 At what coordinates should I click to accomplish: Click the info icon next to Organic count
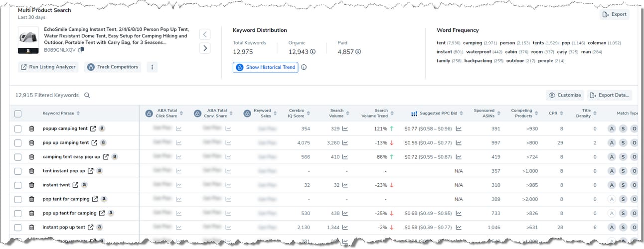click(x=313, y=51)
